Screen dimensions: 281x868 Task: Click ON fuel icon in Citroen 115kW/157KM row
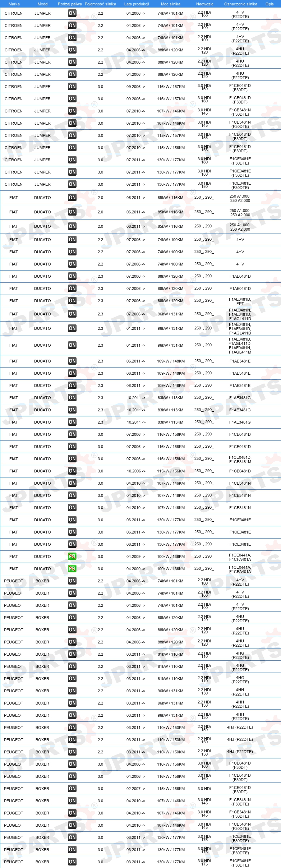pyautogui.click(x=72, y=135)
